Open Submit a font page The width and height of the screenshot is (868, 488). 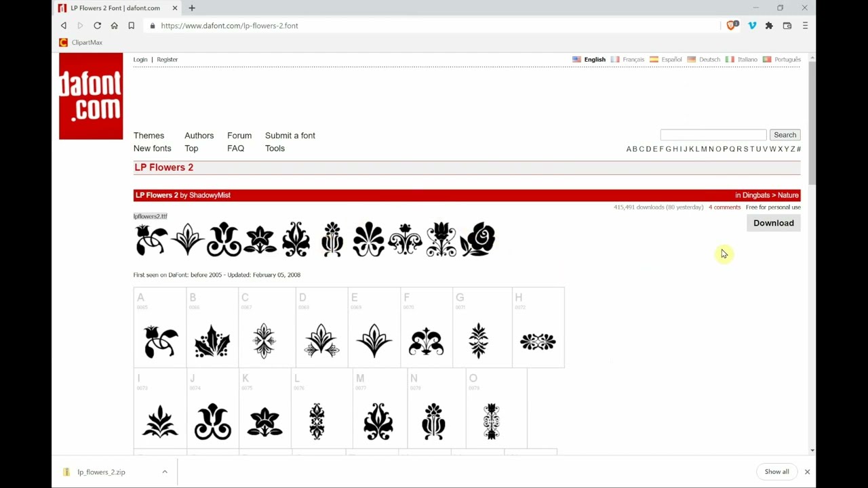tap(290, 136)
